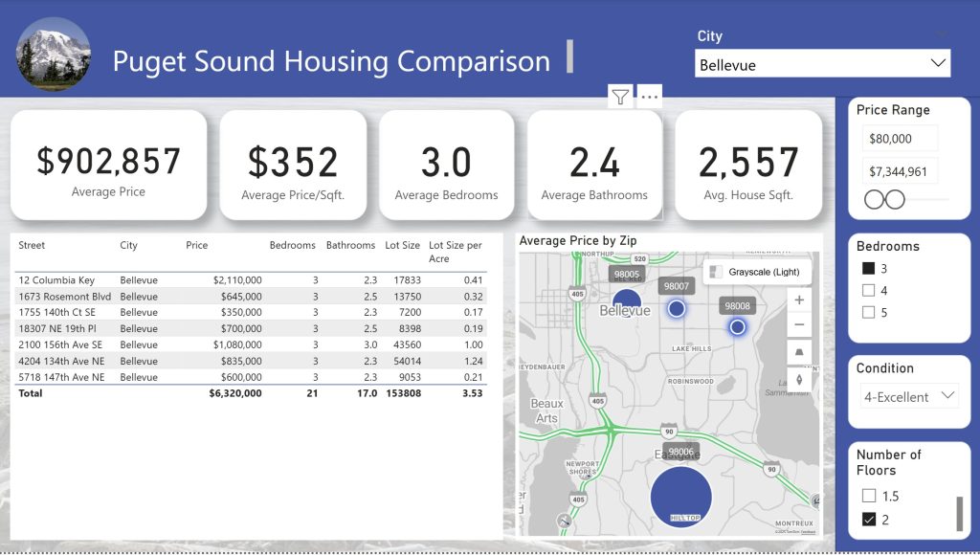The width and height of the screenshot is (980, 555).
Task: Click the map style picker icon
Action: coord(716,272)
